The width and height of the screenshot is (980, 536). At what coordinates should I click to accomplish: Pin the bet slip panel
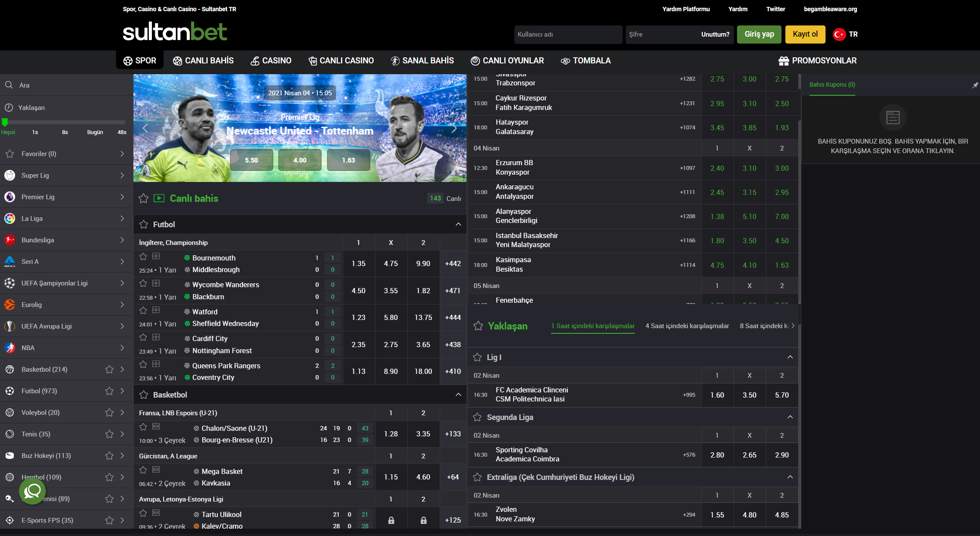pyautogui.click(x=975, y=85)
